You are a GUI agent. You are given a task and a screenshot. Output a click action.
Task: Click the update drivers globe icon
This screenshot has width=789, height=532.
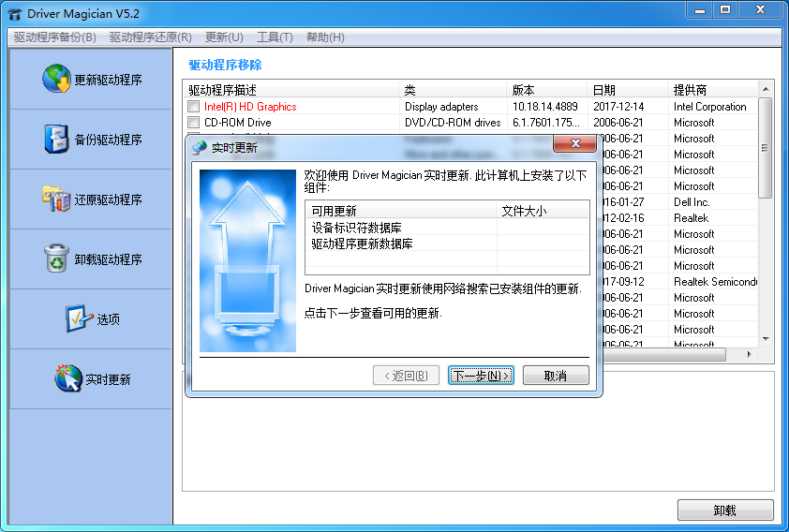point(56,79)
